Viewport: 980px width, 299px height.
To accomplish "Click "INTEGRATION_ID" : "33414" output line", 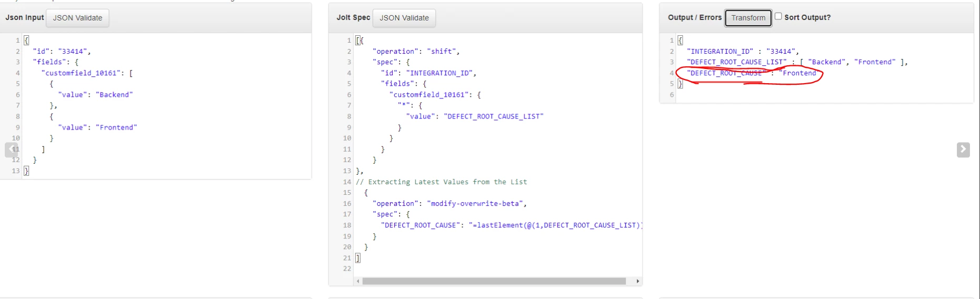I will (743, 51).
